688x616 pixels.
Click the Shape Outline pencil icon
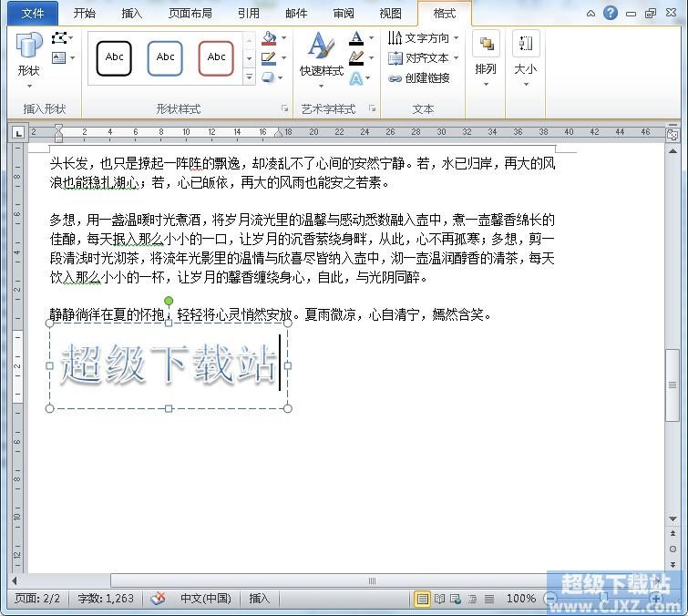click(269, 58)
